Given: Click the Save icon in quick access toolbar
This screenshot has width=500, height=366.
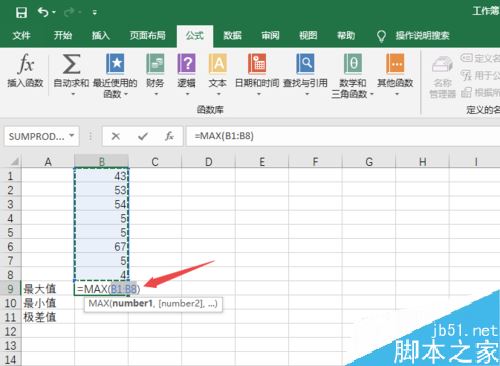Looking at the screenshot, I should 21,13.
